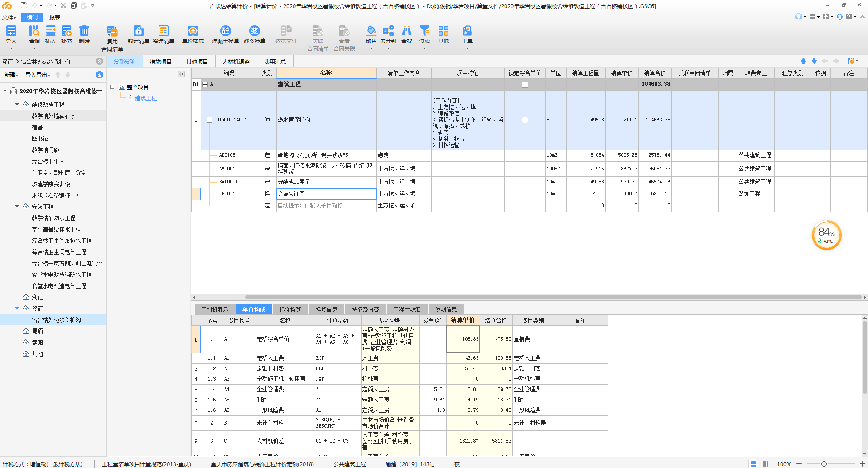The image size is (868, 468).
Task: Open the 工料机显示 bottom tab
Action: pos(215,309)
